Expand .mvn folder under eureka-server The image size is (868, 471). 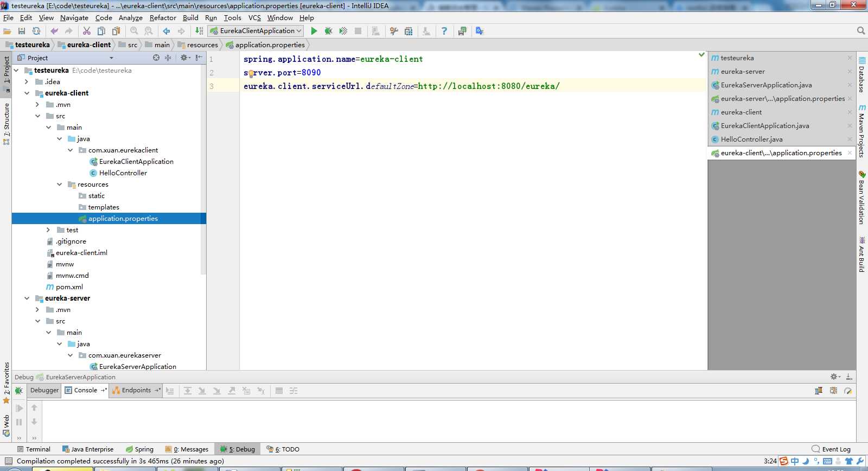tap(37, 310)
